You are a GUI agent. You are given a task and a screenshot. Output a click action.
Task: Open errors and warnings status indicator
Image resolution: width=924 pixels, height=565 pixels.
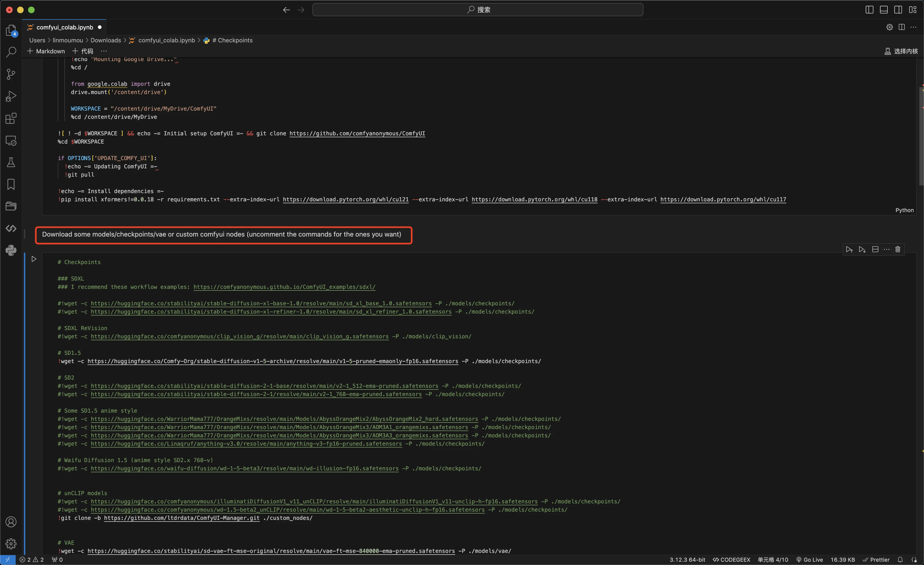(x=32, y=559)
